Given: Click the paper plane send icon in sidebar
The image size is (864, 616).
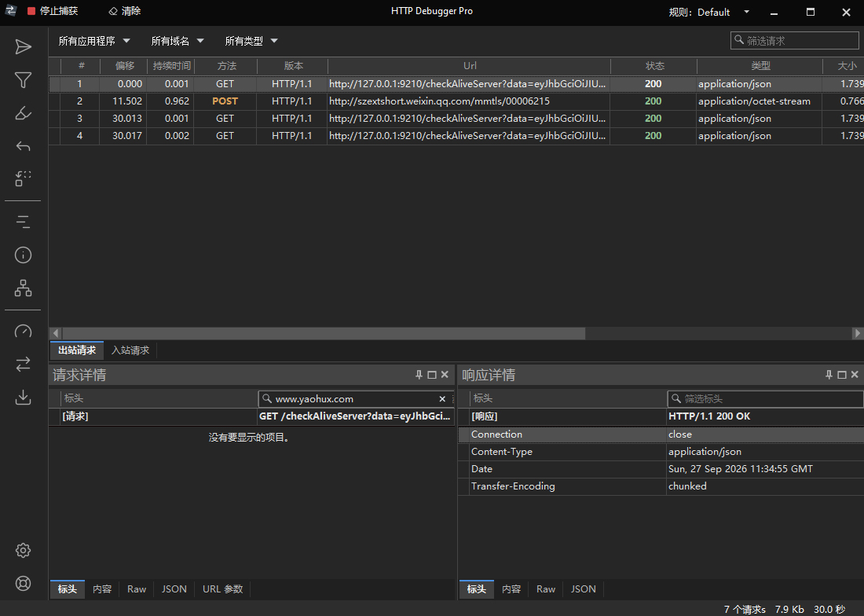Looking at the screenshot, I should pos(23,47).
